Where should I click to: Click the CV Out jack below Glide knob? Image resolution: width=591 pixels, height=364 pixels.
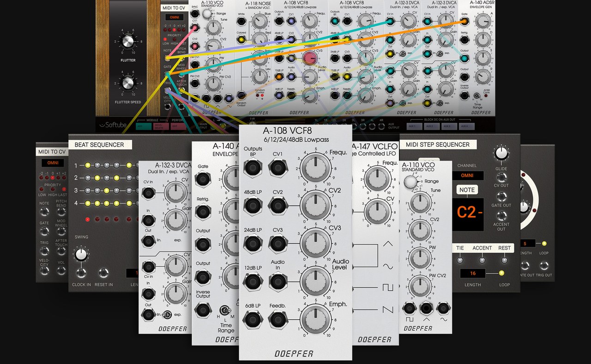pos(501,175)
